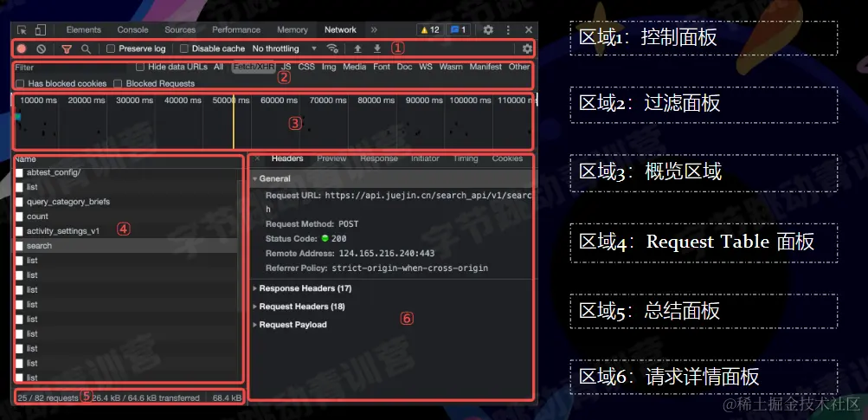Toggle the device toolbar icon
This screenshot has height=420, width=868.
[x=41, y=30]
